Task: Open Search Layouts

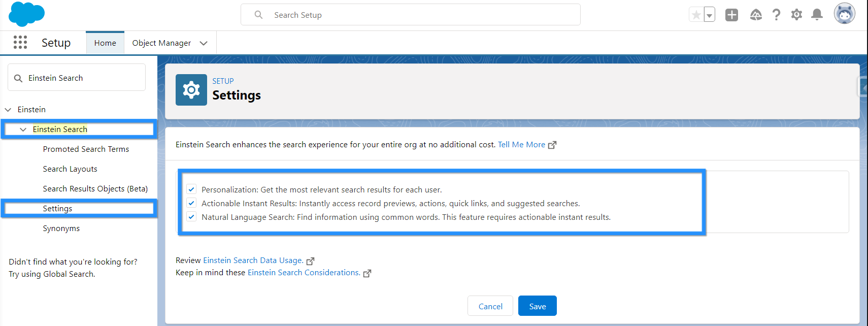Action: click(x=70, y=169)
